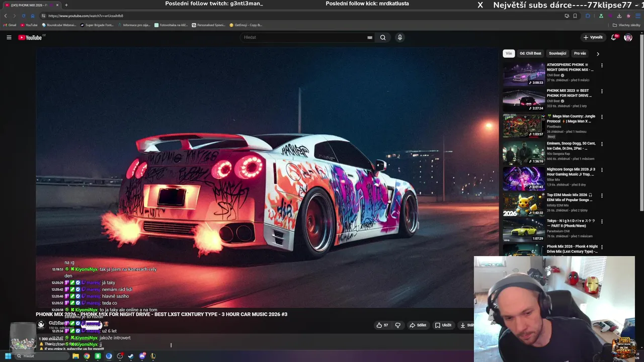Open the browser home page icon
This screenshot has height=362, width=644.
point(32,16)
